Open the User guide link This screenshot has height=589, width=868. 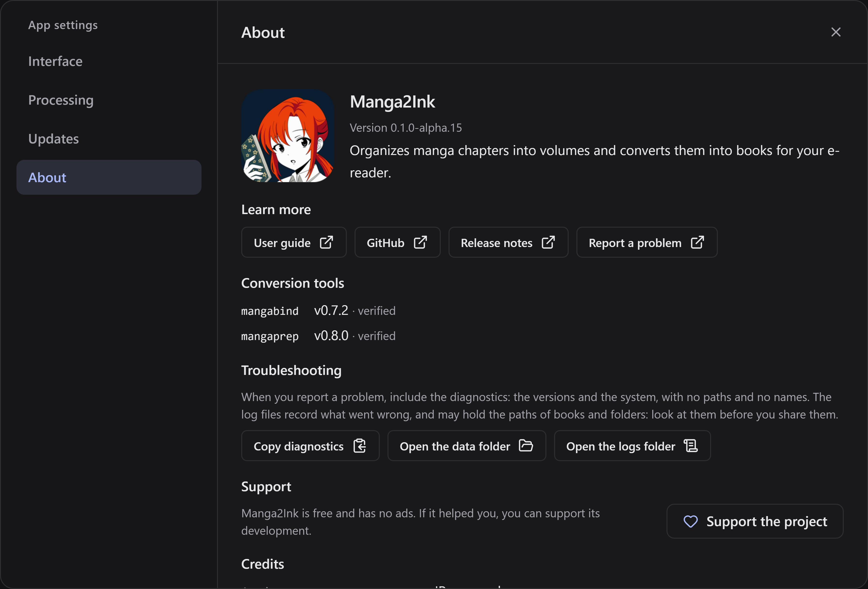point(294,242)
